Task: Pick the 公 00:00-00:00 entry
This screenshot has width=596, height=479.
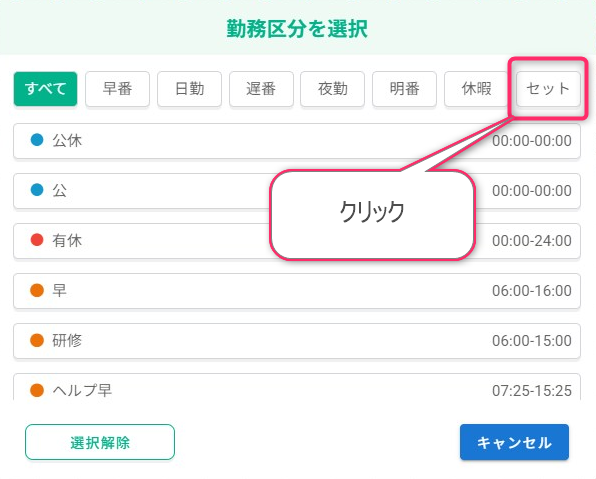Action: 297,191
